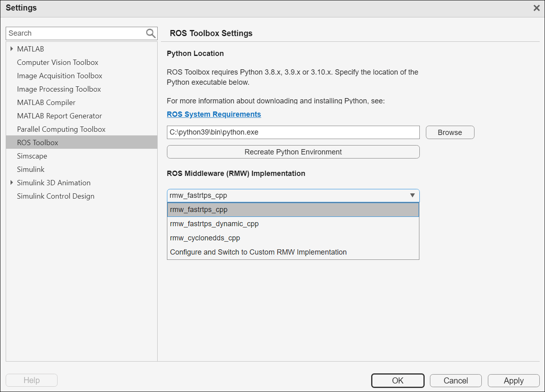Click the RMW implementation dropdown arrow

coord(412,195)
